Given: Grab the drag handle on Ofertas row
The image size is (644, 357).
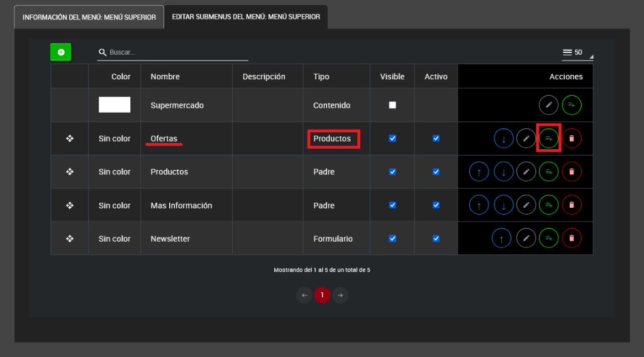Looking at the screenshot, I should click(x=70, y=139).
